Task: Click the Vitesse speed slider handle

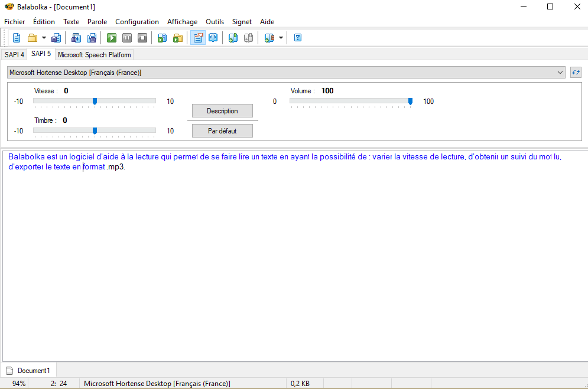Action: click(95, 101)
